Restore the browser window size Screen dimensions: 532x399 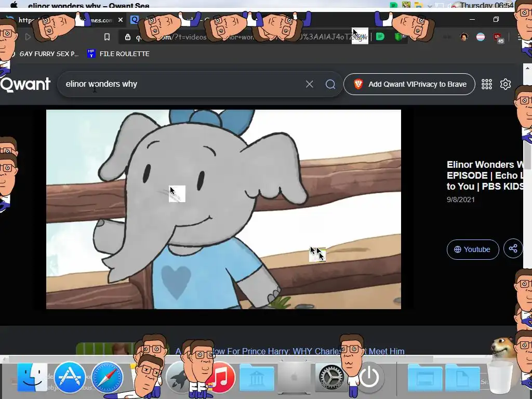[496, 19]
